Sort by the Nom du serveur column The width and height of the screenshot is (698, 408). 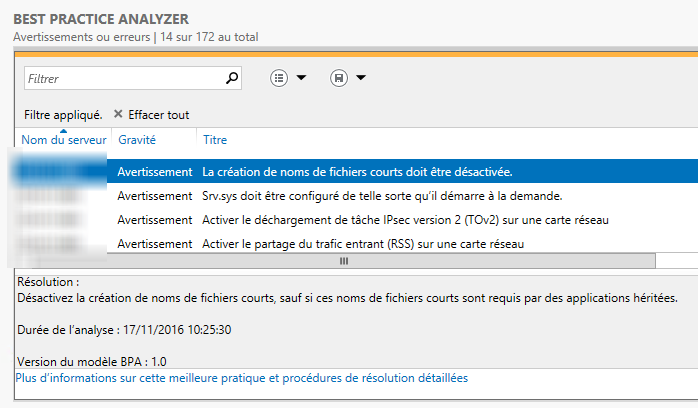[63, 140]
